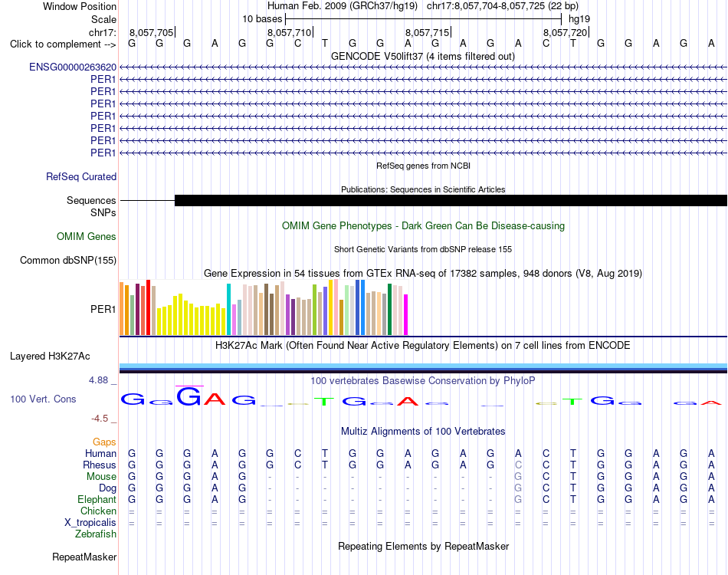Image resolution: width=728 pixels, height=575 pixels.
Task: Click 'RefSeq genes from NCBI' title
Action: (423, 166)
